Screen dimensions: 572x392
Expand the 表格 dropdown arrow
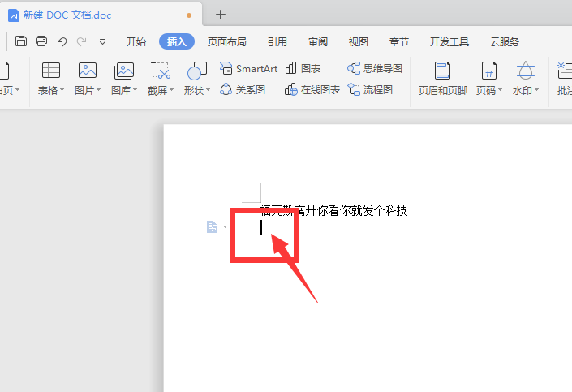click(x=62, y=90)
